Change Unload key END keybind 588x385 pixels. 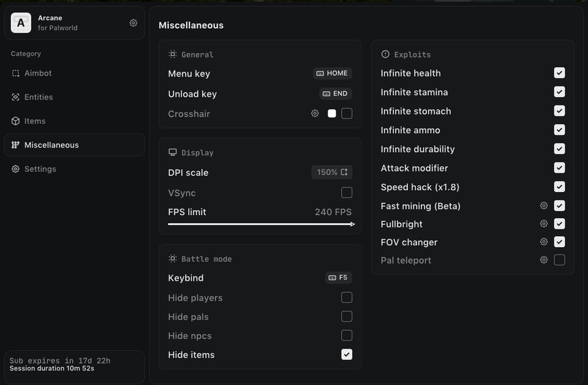[x=336, y=93]
